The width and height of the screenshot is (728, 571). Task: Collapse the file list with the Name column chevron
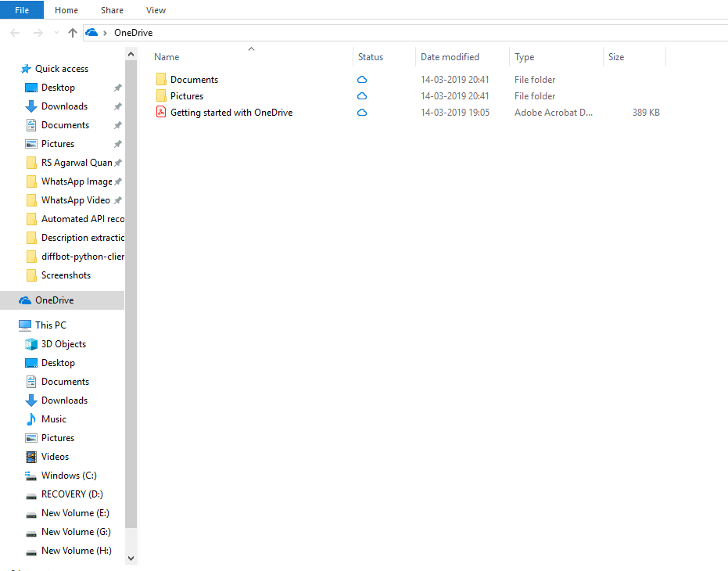(x=251, y=48)
